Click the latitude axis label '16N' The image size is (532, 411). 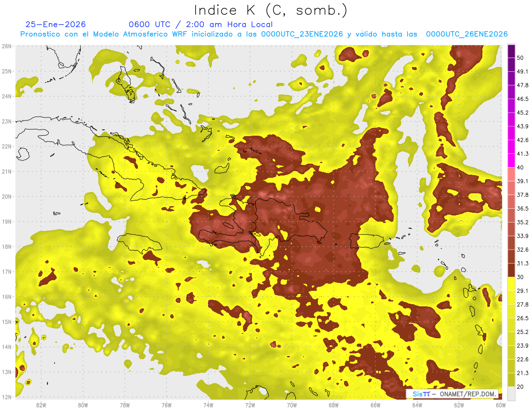(7, 297)
